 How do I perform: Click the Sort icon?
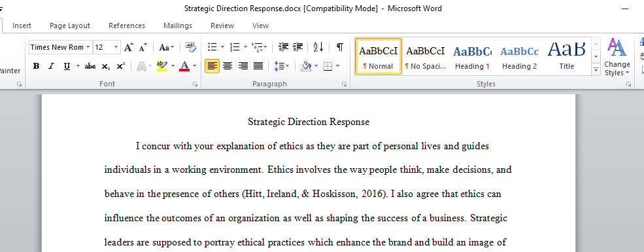(x=318, y=47)
